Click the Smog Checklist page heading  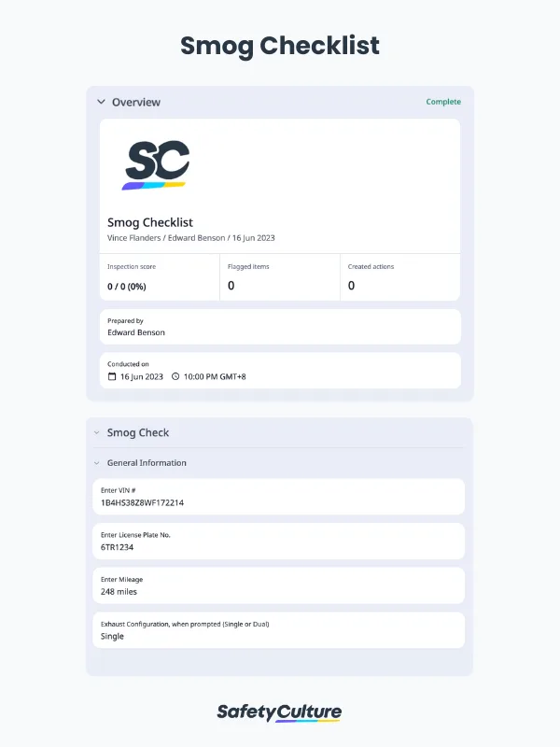tap(280, 46)
